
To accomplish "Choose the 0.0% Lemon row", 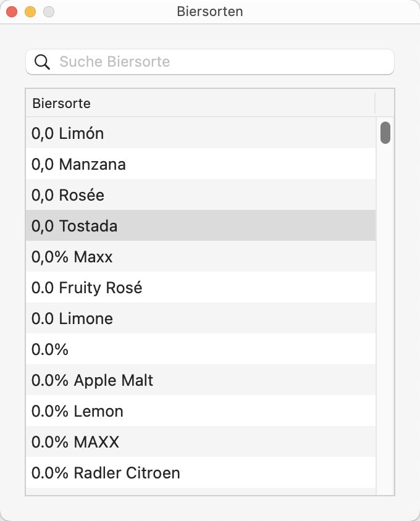I will coord(201,411).
